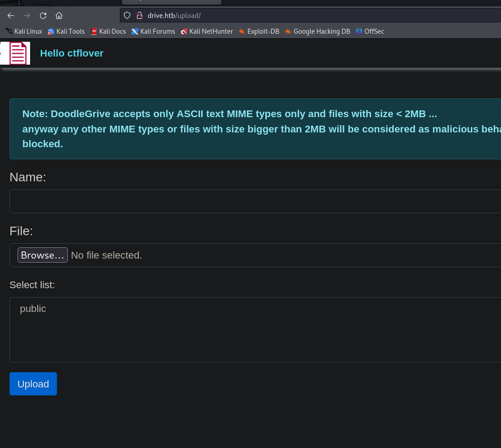
Task: Open the Kali Linux bookmark
Action: 24,31
